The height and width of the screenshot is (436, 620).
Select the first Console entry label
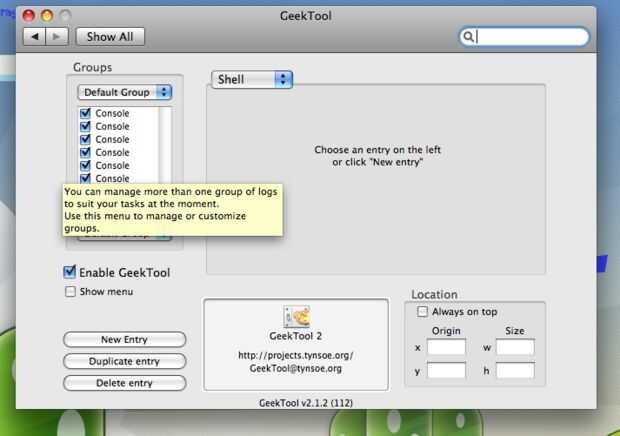(x=112, y=113)
